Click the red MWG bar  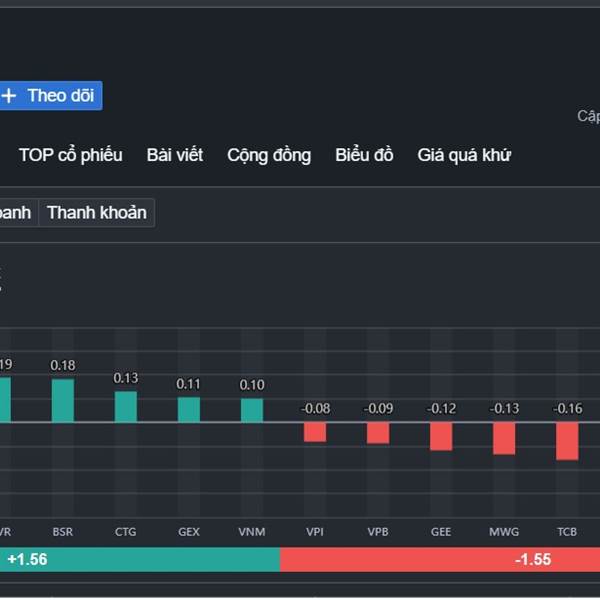(504, 439)
